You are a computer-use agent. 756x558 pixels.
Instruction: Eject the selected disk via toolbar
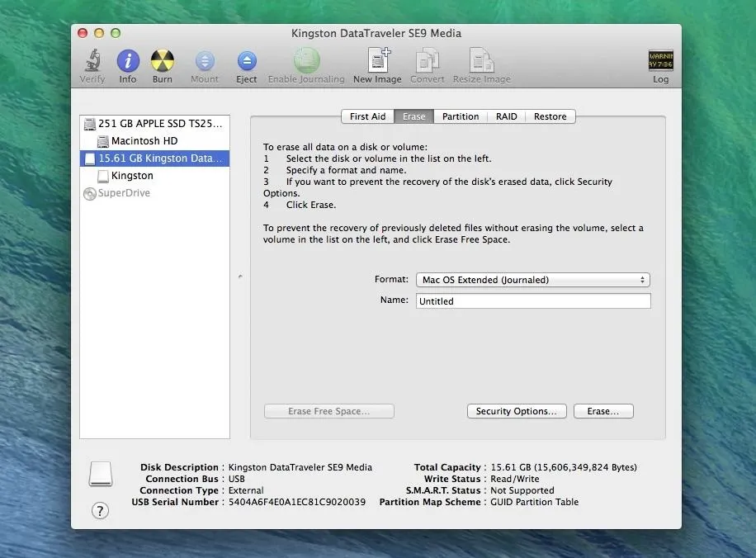coord(247,62)
